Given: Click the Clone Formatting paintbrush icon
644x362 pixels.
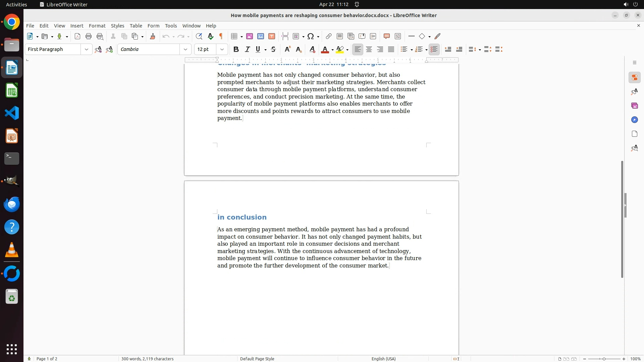Looking at the screenshot, I should click(x=153, y=37).
